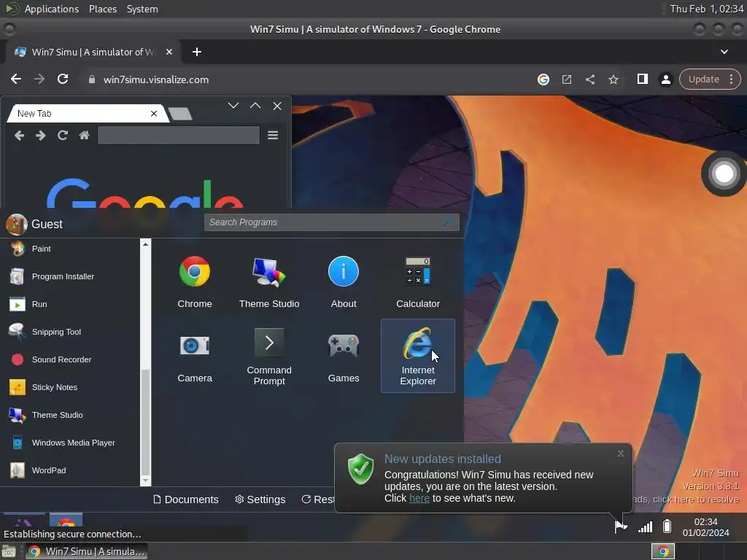
Task: Dismiss the New updates installed notification
Action: tap(620, 454)
